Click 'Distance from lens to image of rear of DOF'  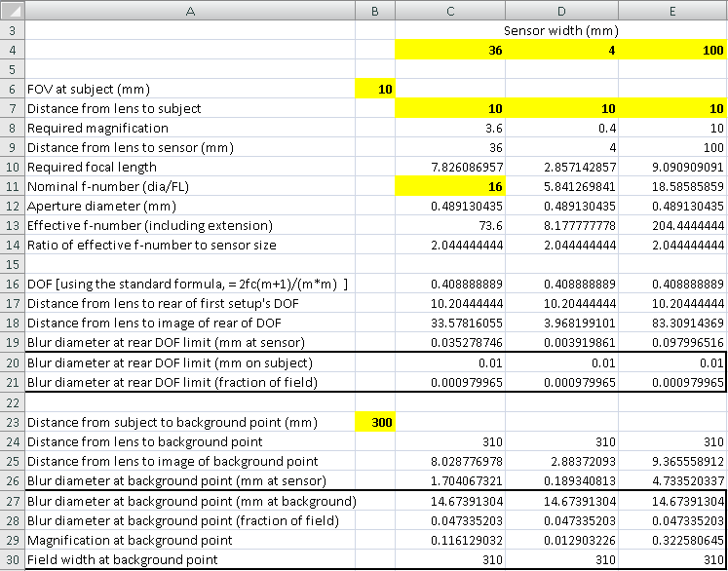pos(154,324)
